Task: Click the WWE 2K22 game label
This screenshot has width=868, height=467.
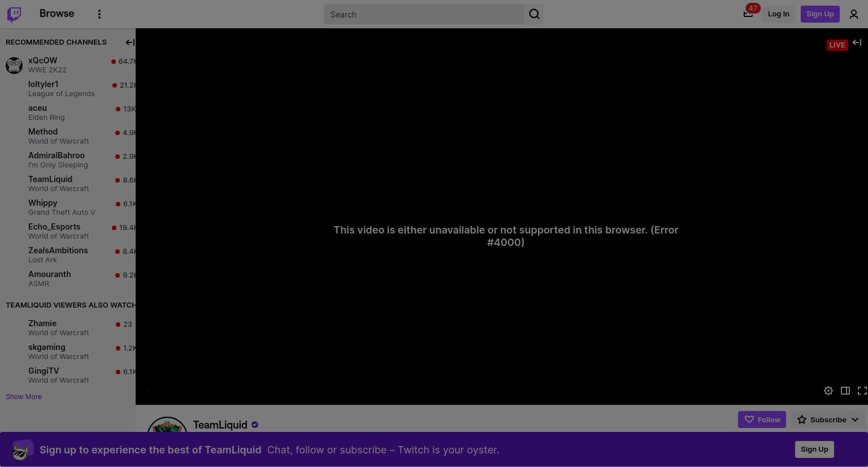Action: tap(47, 70)
